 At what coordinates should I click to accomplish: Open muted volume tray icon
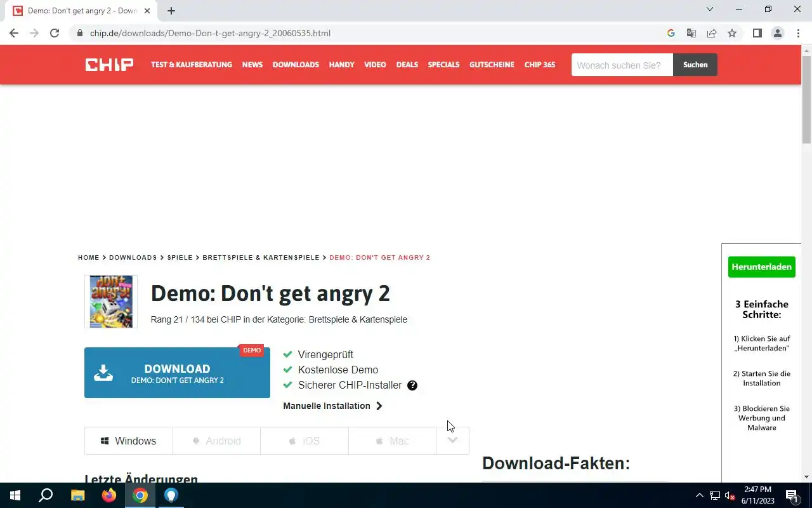point(730,495)
